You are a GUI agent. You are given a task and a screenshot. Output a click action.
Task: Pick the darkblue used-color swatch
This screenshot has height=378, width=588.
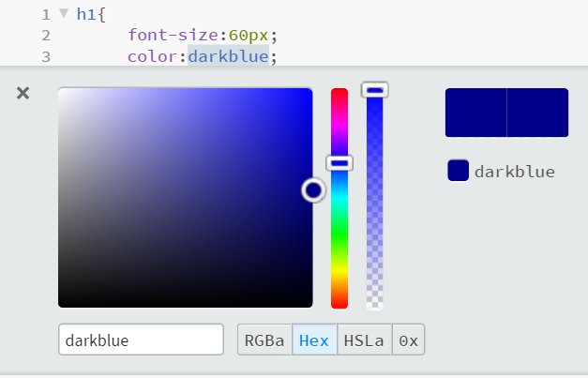tap(458, 171)
